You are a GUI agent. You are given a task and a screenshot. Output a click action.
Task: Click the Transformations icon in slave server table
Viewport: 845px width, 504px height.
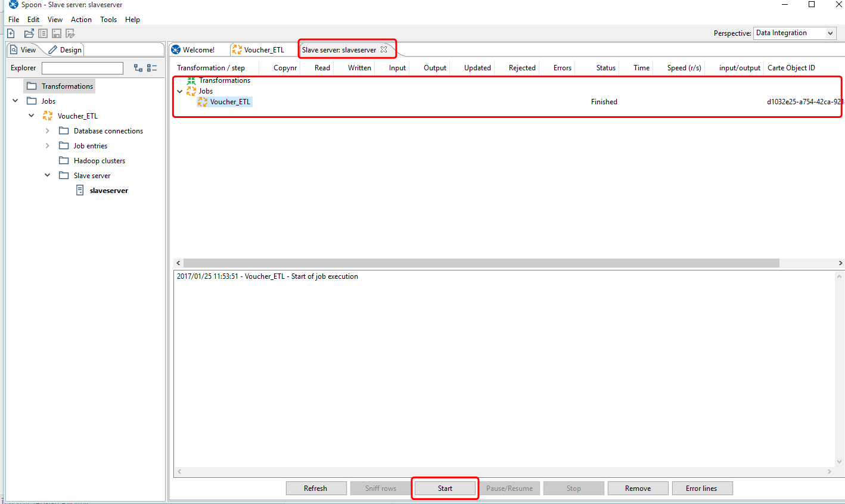[191, 80]
